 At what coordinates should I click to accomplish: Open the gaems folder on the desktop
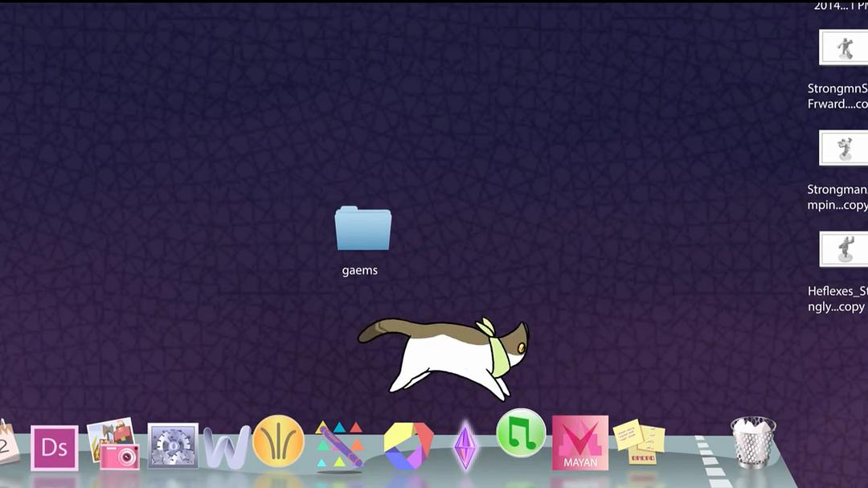[362, 229]
